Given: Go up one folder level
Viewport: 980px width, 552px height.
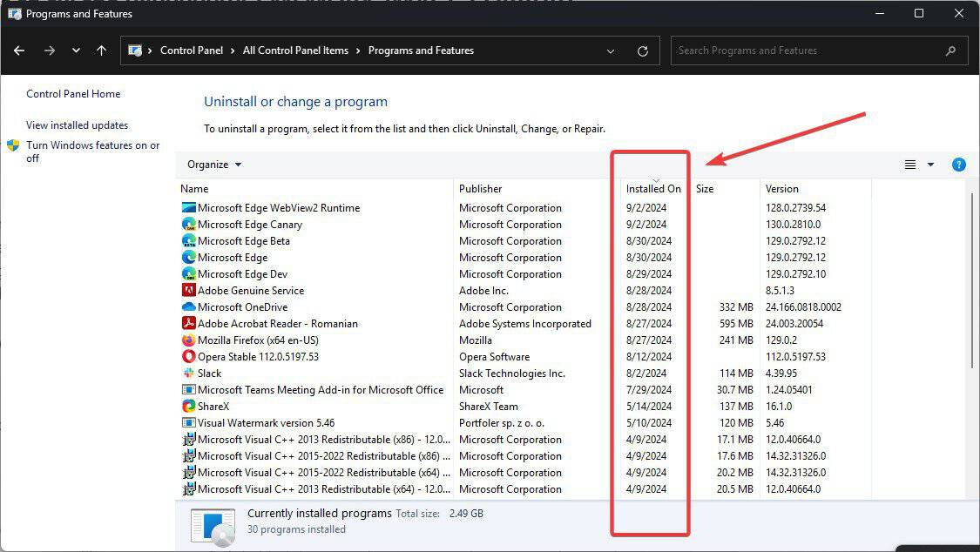Looking at the screenshot, I should pos(101,50).
